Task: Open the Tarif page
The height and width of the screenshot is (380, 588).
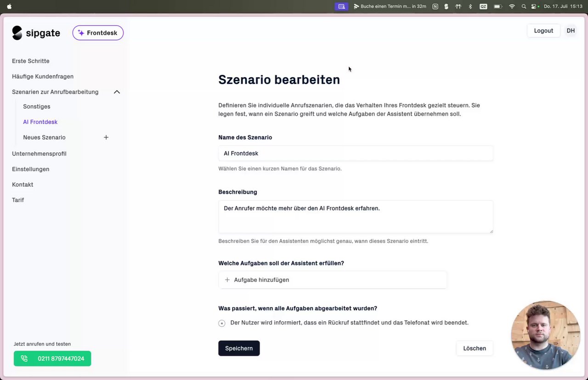Action: click(x=18, y=200)
